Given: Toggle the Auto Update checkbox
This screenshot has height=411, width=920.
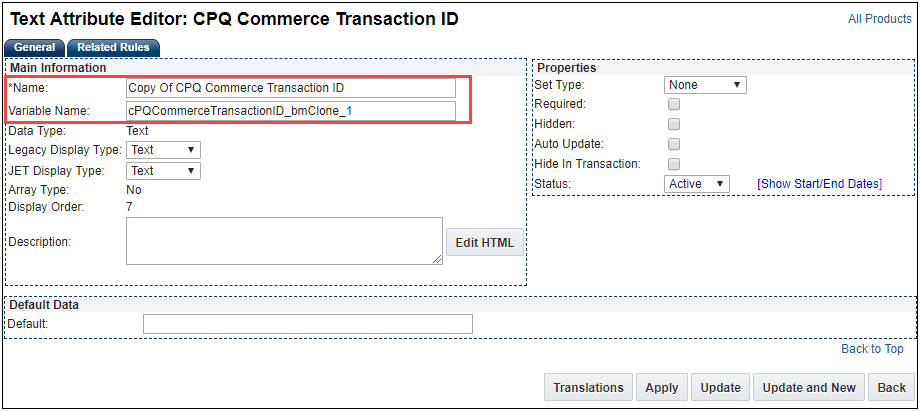Looking at the screenshot, I should (x=674, y=144).
